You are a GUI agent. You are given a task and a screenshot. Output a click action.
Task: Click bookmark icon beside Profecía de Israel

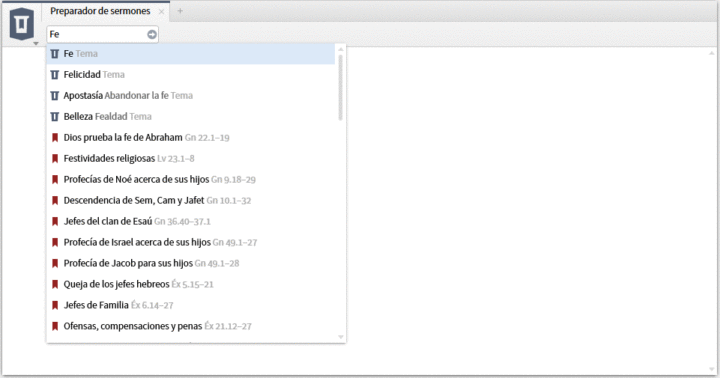click(55, 242)
